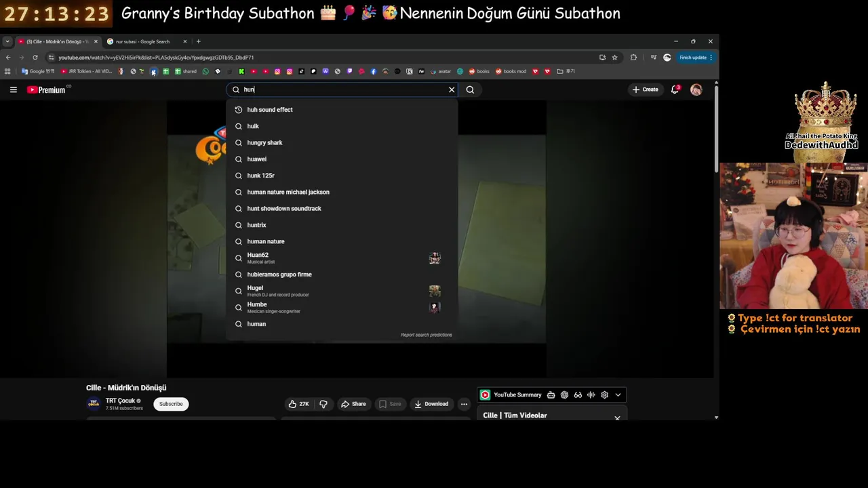The height and width of the screenshot is (488, 868).
Task: Click the address bar URL
Action: (156, 58)
